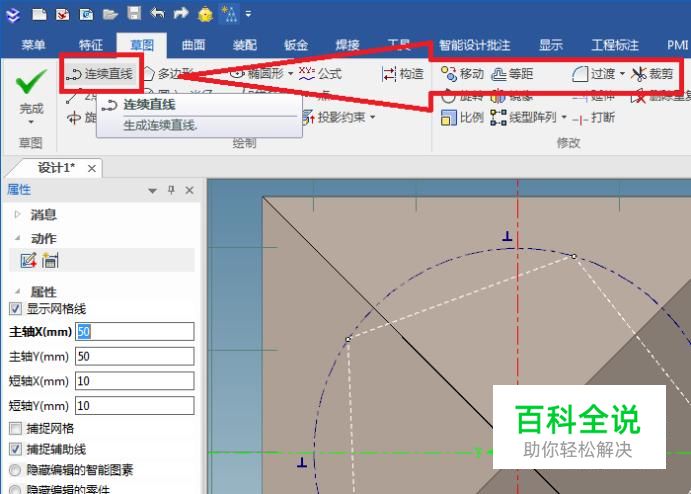Uncheck 显示网格线 checkbox

point(15,308)
